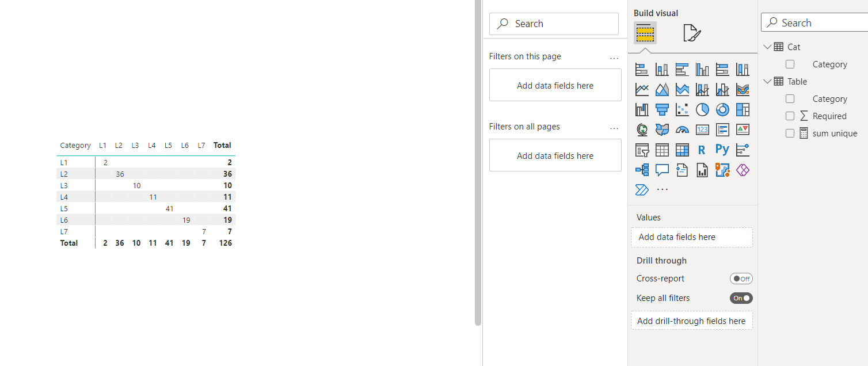This screenshot has width=868, height=366.
Task: Click the Filters pane search box
Action: [554, 24]
